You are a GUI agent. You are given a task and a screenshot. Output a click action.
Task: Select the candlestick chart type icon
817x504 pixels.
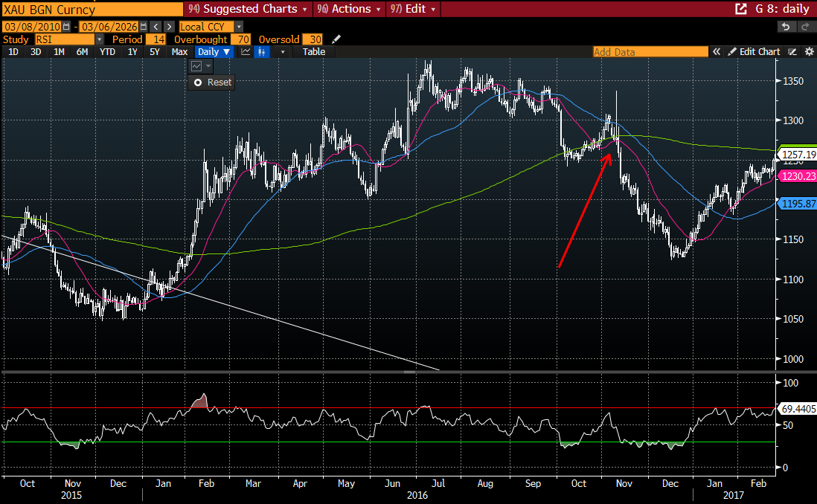click(261, 52)
